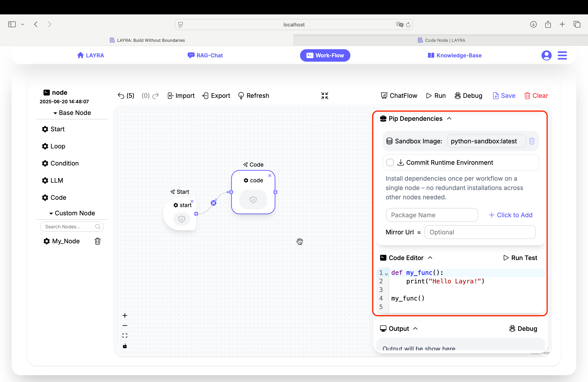Delete the edge between start and code
588x382 pixels.
(x=213, y=203)
